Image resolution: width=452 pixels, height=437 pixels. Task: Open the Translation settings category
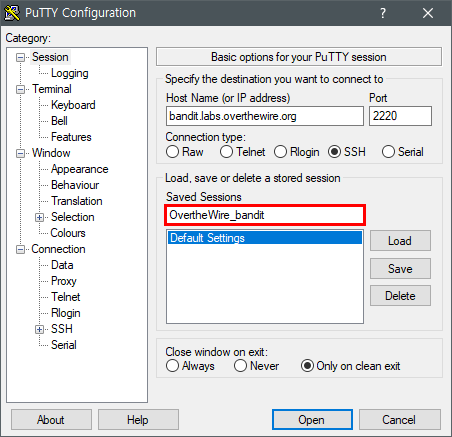point(77,201)
